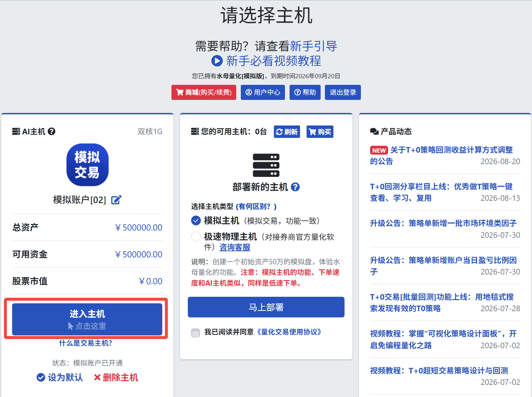Image resolution: width=532 pixels, height=397 pixels.
Task: Open the 用户中心 menu button
Action: 263,92
